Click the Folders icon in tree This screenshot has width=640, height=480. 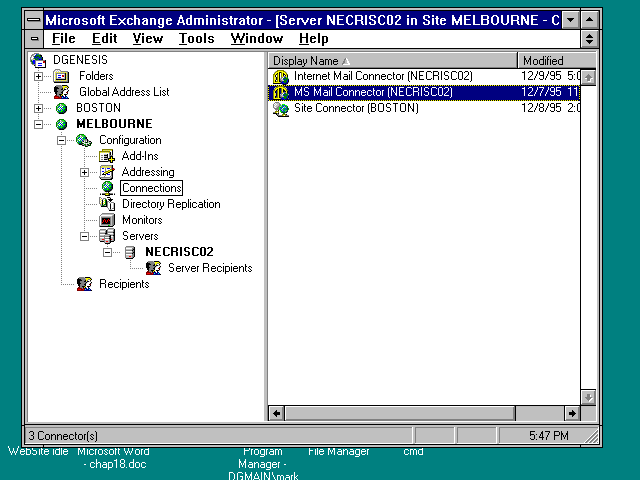pos(61,76)
